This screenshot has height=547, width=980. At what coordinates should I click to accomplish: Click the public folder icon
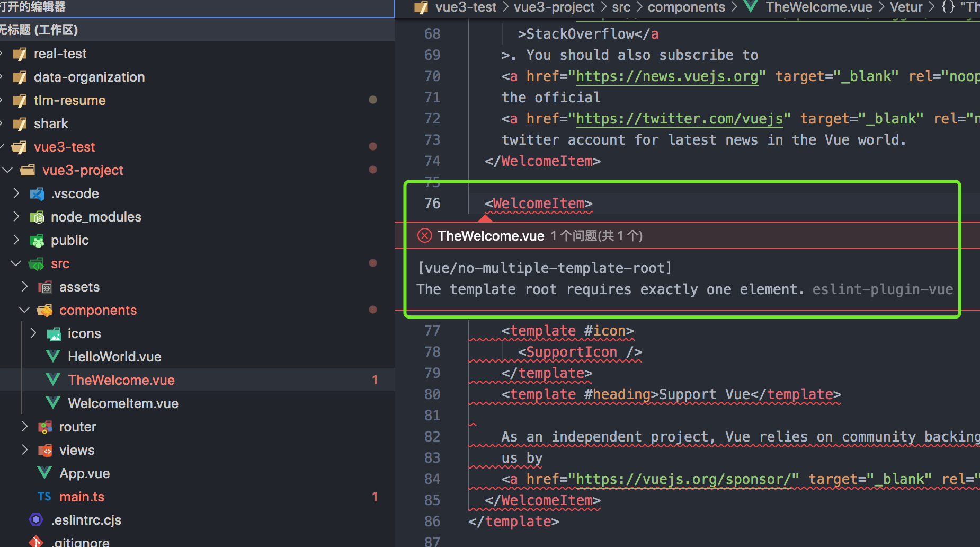click(37, 241)
